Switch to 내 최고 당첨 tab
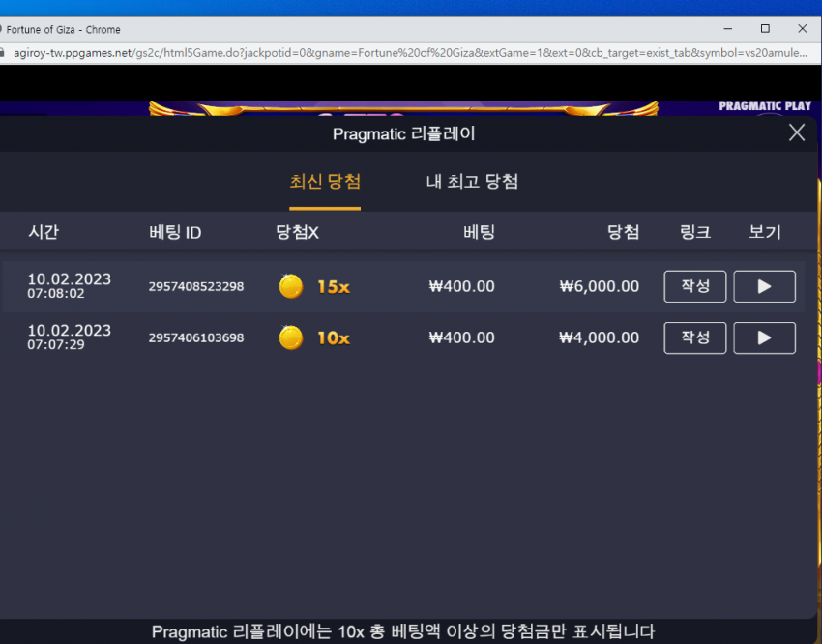 click(x=472, y=181)
